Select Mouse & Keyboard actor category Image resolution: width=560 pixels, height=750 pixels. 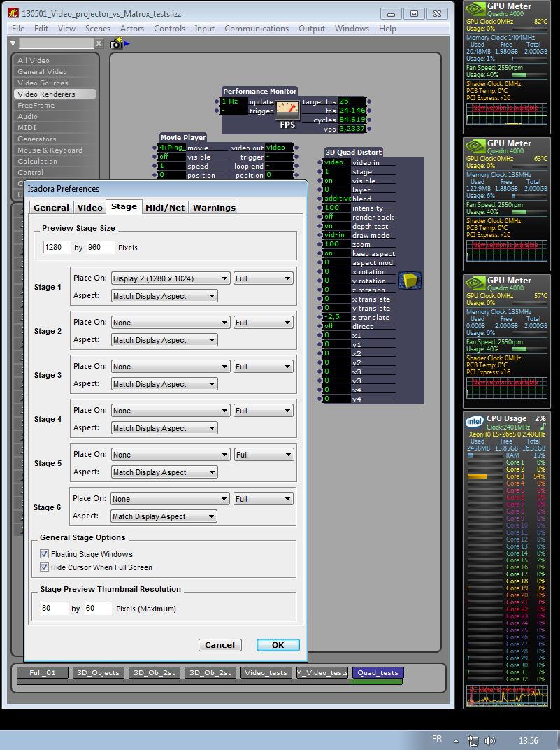pos(55,150)
